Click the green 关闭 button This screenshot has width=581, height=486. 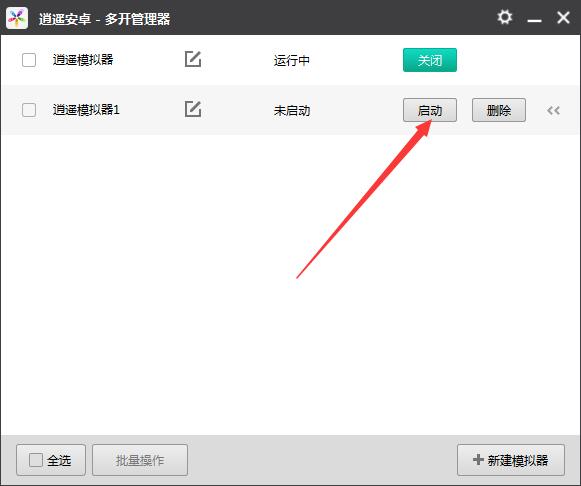point(430,60)
